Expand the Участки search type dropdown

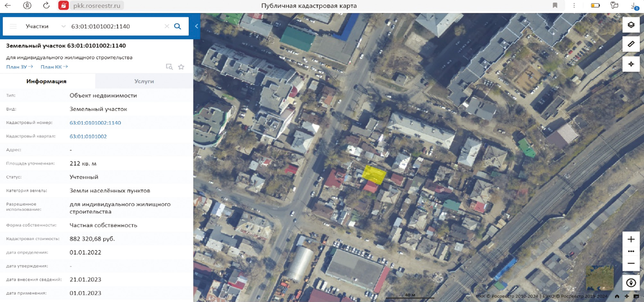tap(63, 26)
